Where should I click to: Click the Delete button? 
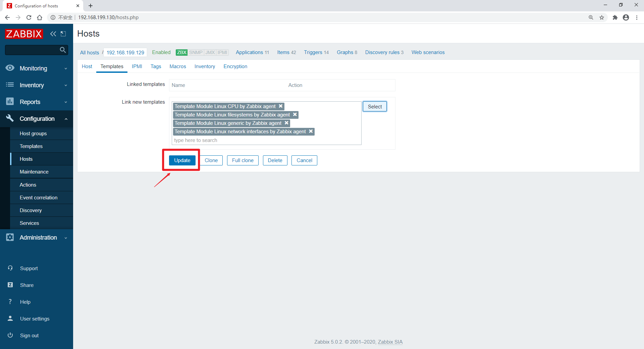click(275, 160)
